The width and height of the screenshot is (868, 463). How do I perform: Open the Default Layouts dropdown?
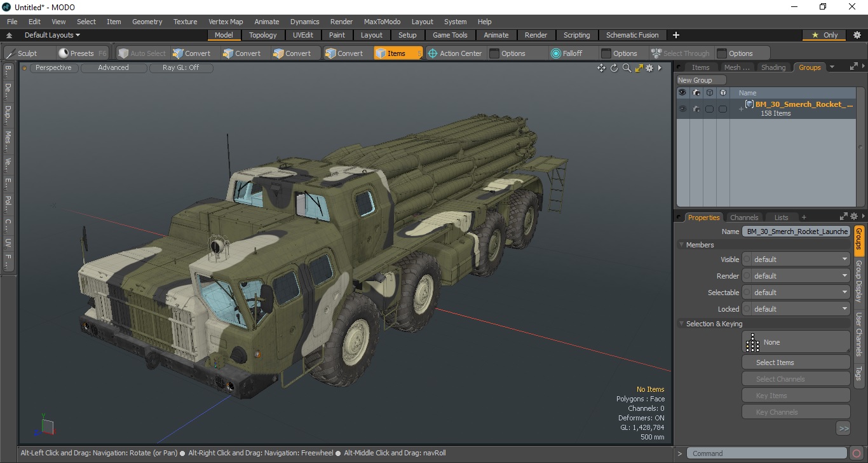click(x=52, y=35)
